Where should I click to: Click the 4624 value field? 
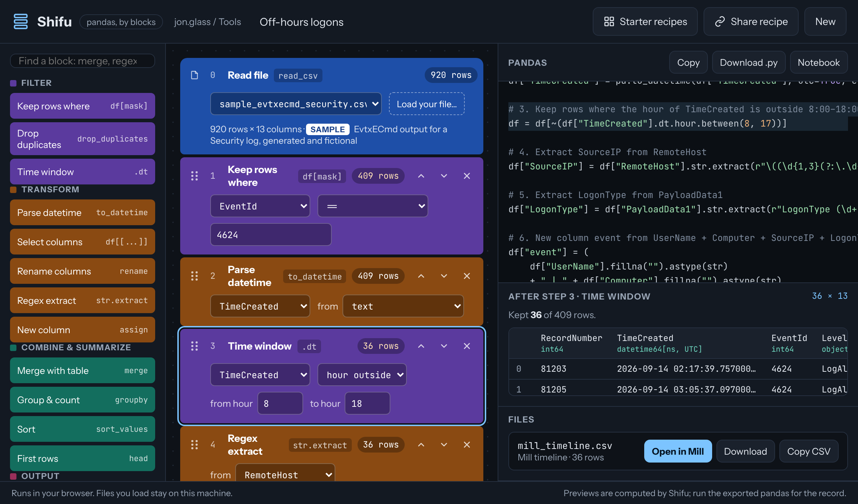[x=271, y=235]
